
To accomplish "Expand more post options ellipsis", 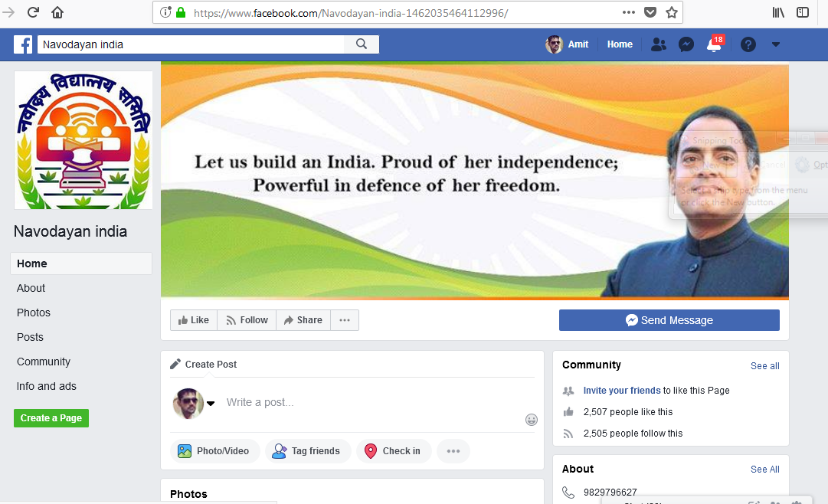I will pos(453,451).
